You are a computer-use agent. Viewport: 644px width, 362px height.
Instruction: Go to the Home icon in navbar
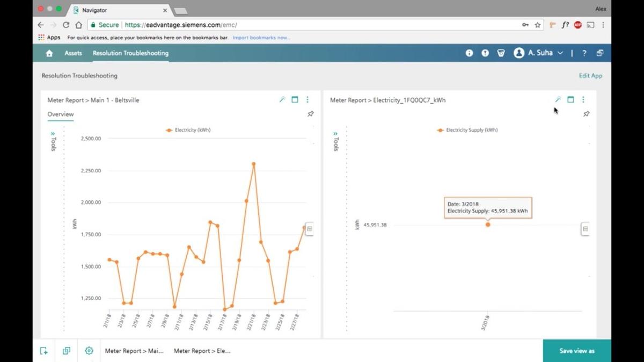[49, 53]
